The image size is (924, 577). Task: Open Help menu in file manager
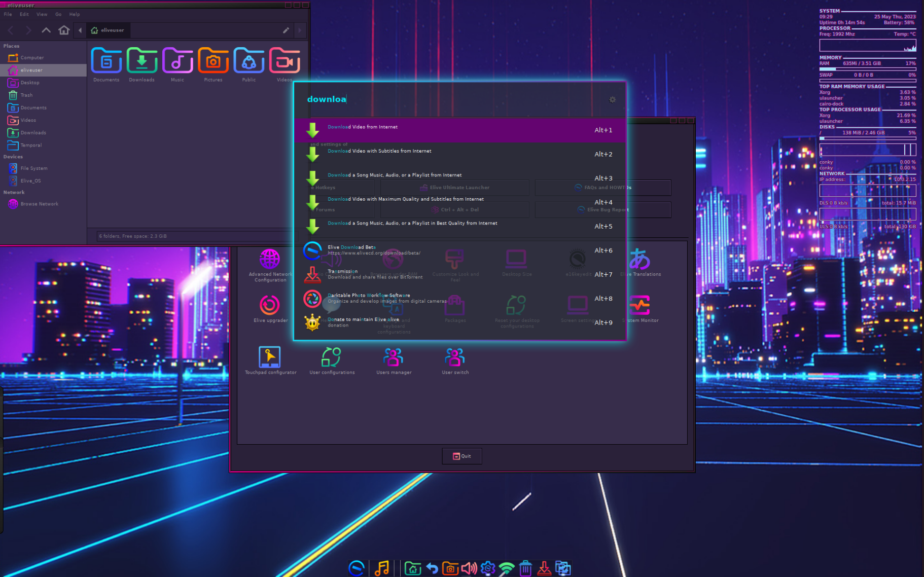pos(75,14)
